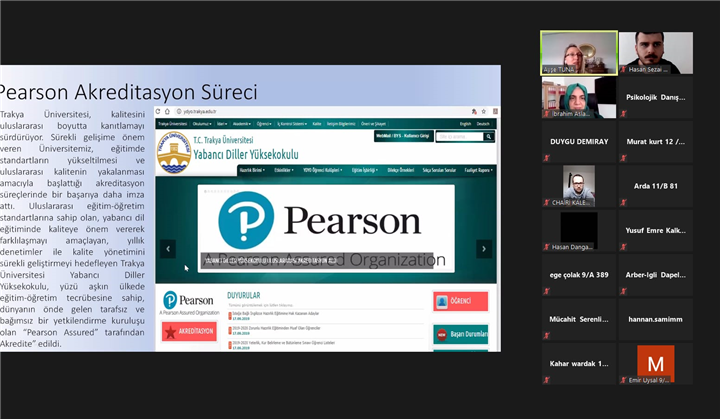The width and height of the screenshot is (720, 419).
Task: Click the NEW badge on Başarı Durumları
Action: tap(441, 334)
